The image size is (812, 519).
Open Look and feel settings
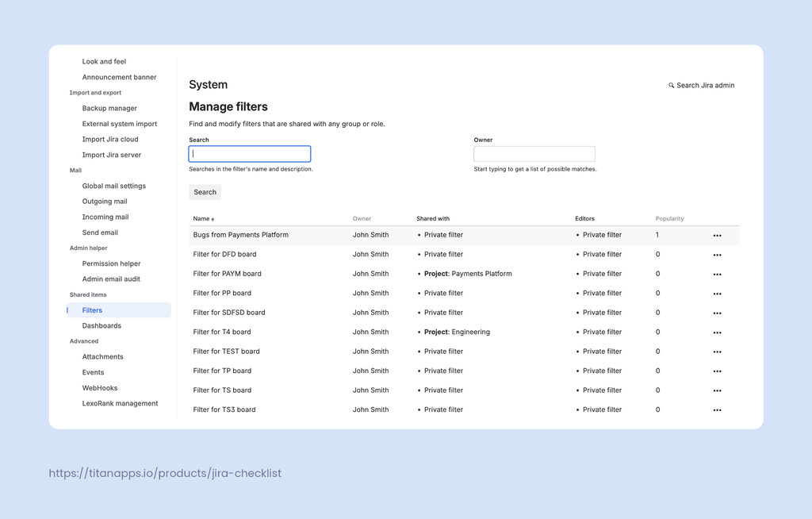pos(104,62)
